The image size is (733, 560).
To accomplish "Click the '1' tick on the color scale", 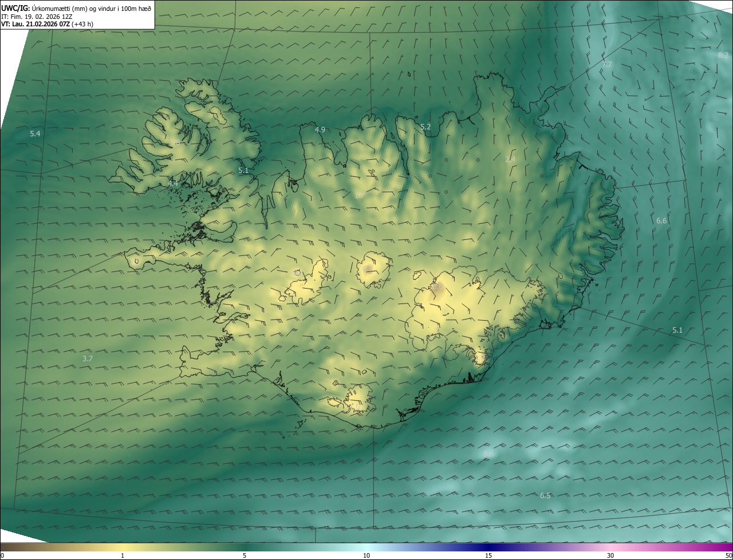I will [123, 556].
